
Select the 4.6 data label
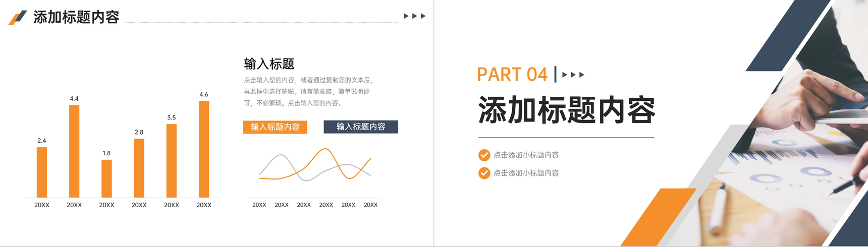pyautogui.click(x=204, y=94)
